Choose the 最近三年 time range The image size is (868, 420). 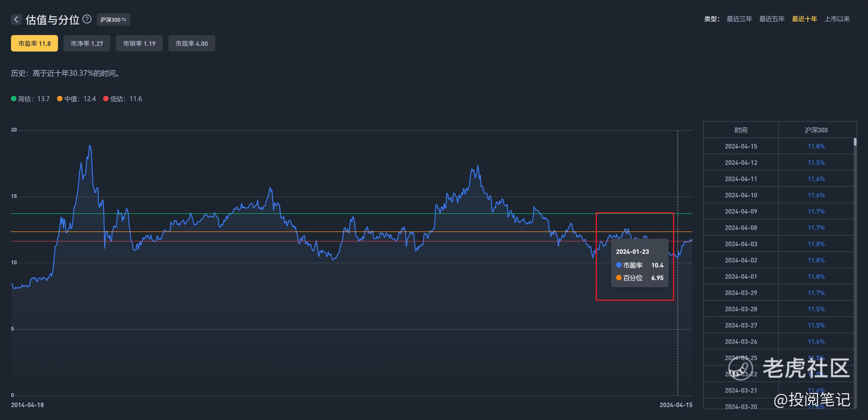[739, 19]
